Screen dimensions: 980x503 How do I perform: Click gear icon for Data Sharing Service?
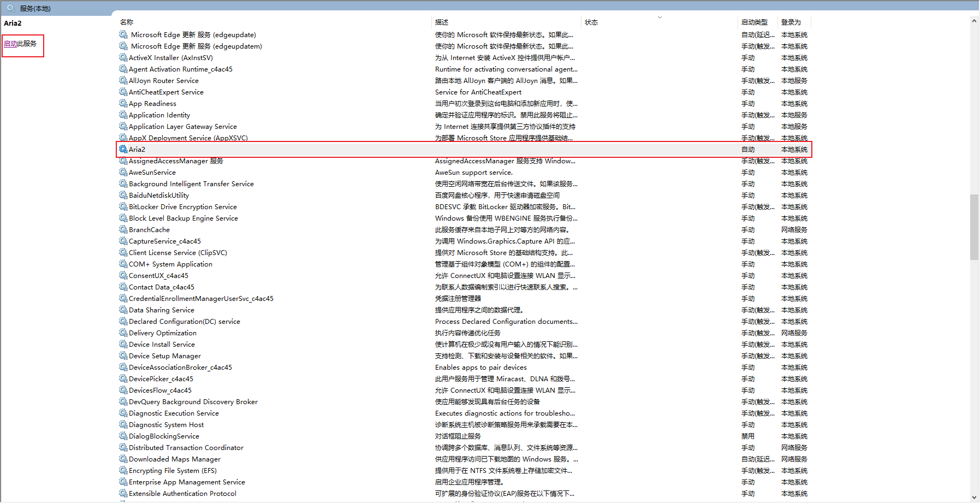(123, 310)
